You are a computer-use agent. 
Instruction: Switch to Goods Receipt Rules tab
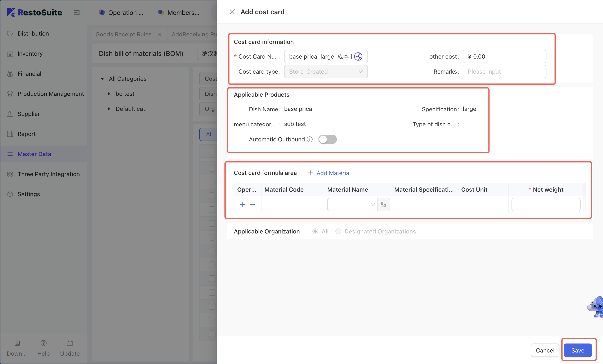pyautogui.click(x=123, y=35)
